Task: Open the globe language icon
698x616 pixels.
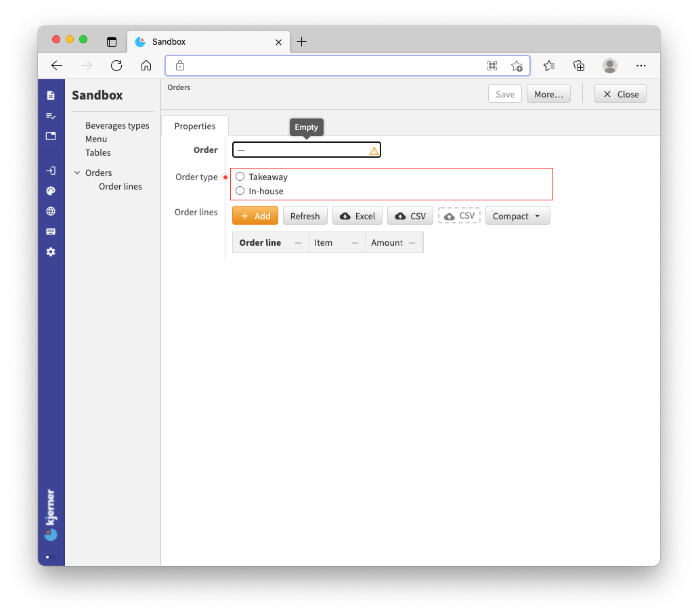Action: [x=51, y=211]
